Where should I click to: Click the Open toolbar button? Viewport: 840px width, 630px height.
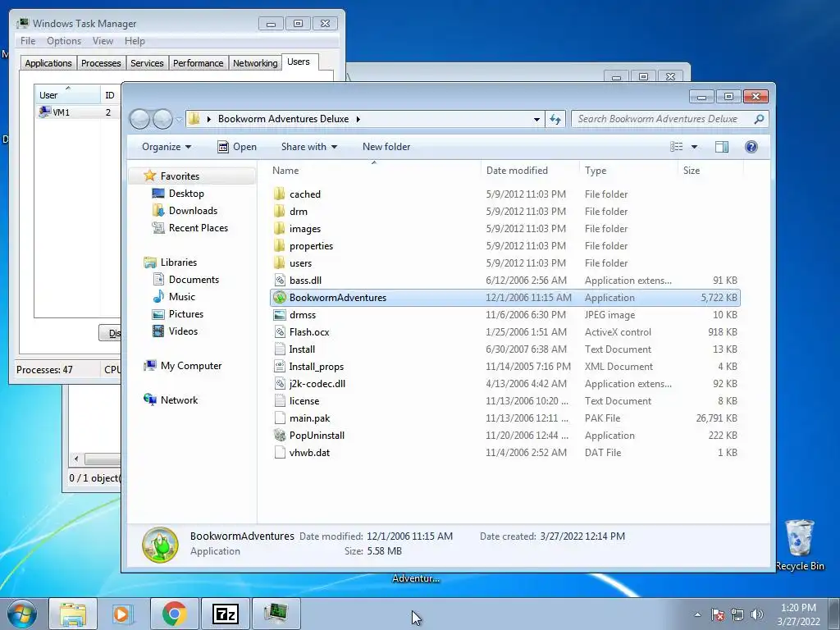click(237, 147)
